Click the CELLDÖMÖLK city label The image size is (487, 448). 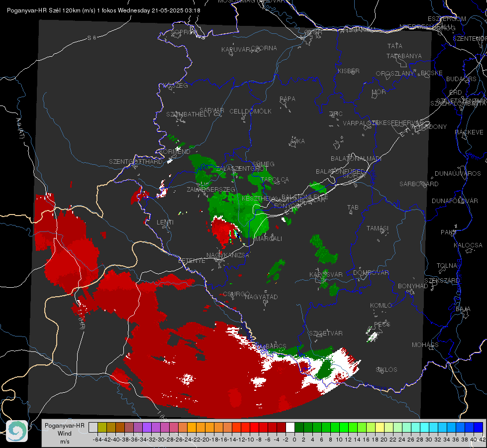(x=250, y=112)
